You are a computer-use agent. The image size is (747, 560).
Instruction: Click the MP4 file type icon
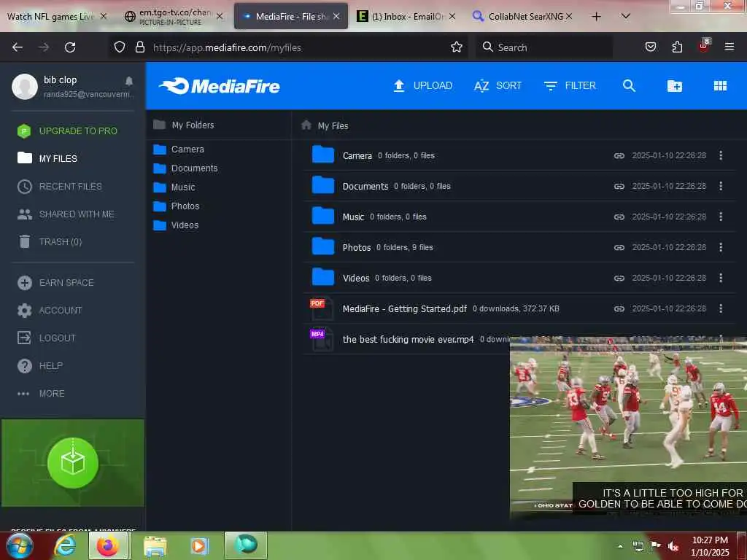(x=321, y=340)
